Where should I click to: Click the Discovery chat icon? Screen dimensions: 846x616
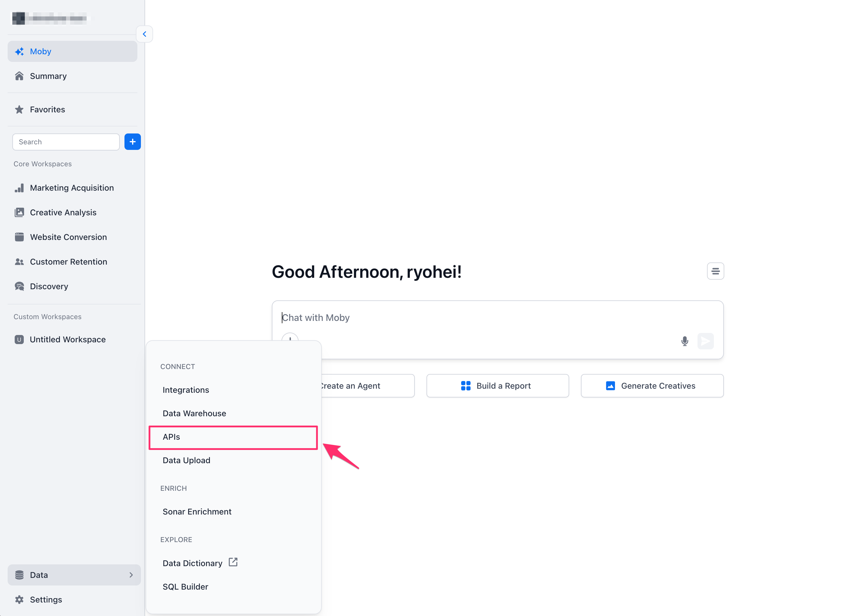click(19, 286)
